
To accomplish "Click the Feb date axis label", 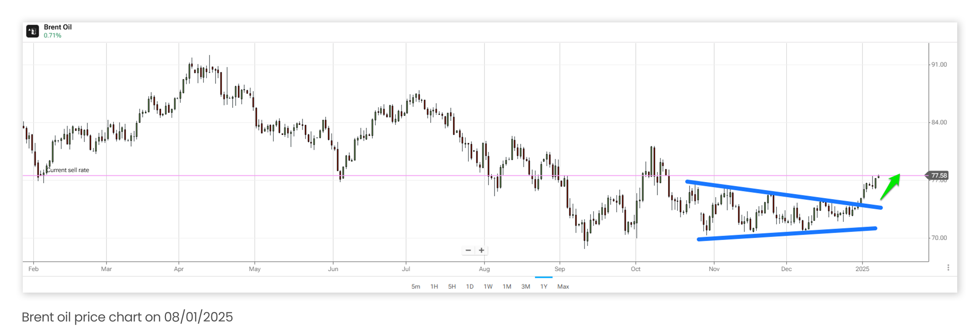I will click(x=34, y=269).
